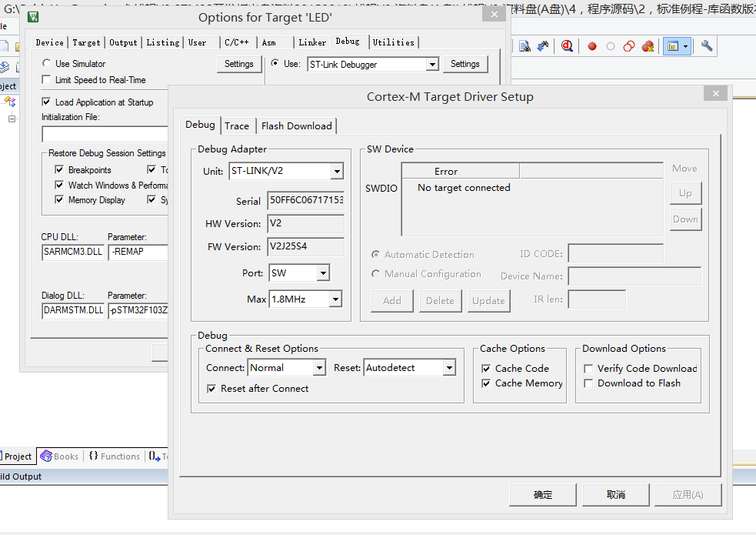Viewport: 756px width, 535px height.
Task: Enable Verify Code Download checkbox
Action: 588,369
